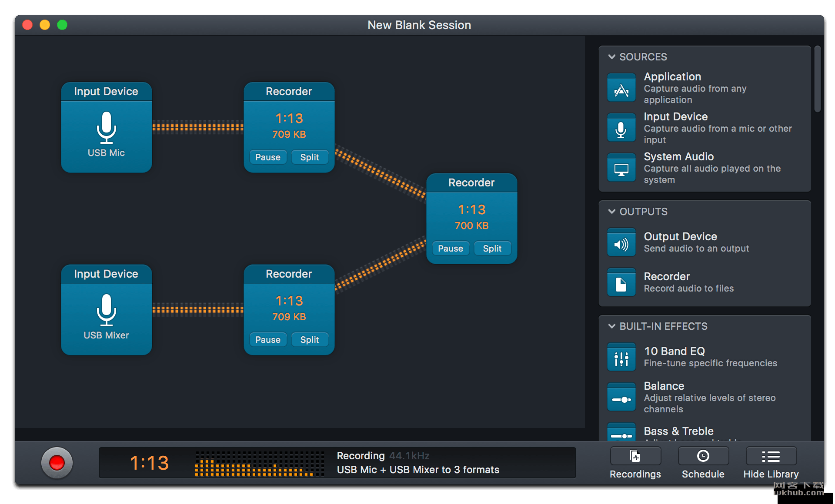
Task: Click the 'System Audio' source title
Action: tap(679, 157)
